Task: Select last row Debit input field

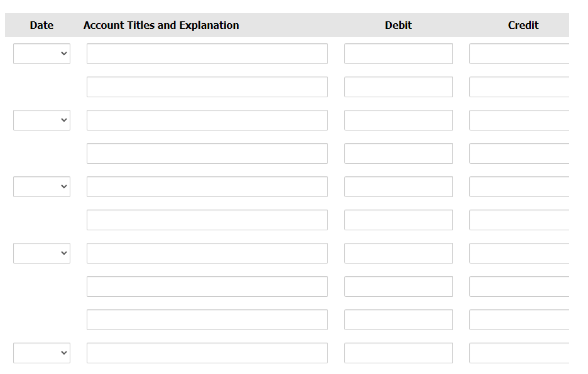Action: pyautogui.click(x=398, y=353)
